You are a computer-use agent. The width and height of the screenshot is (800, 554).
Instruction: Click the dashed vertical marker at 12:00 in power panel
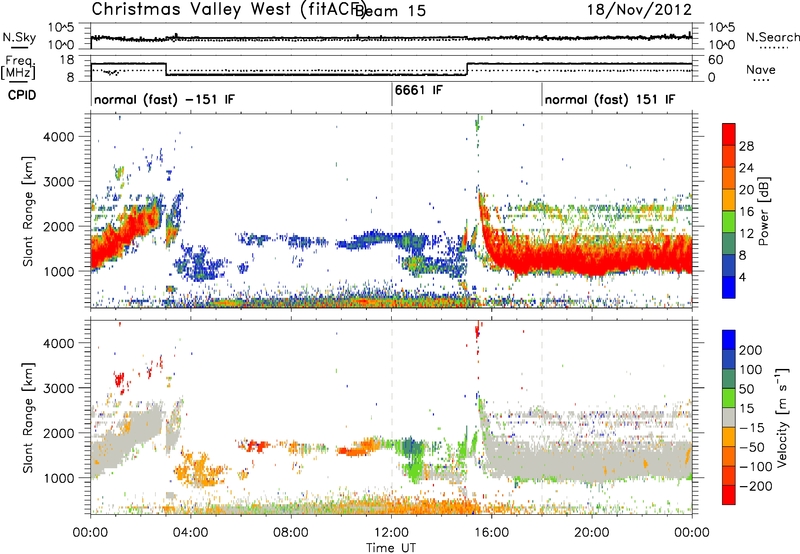(x=392, y=211)
